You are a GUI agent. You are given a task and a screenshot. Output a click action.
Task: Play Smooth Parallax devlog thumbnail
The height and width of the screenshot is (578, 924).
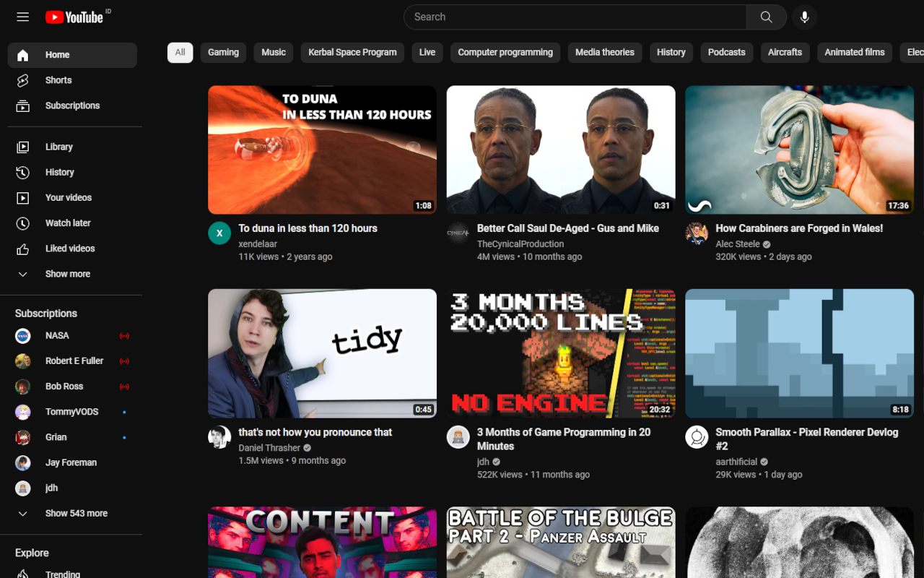coord(799,353)
